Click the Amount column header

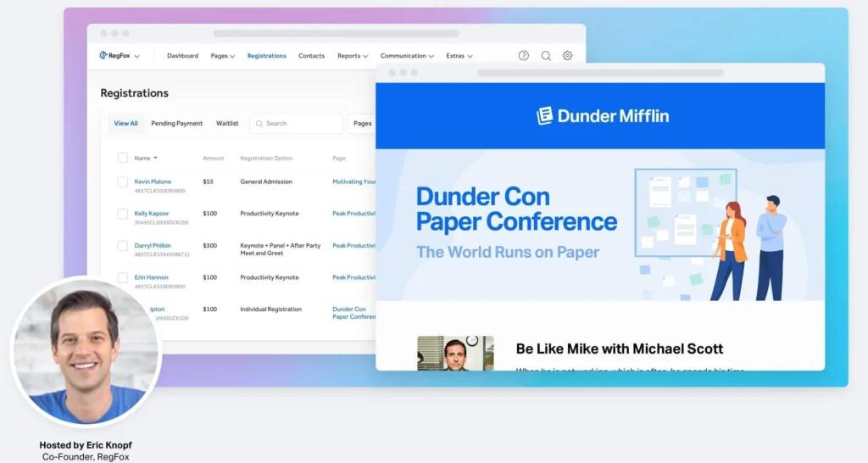click(213, 159)
